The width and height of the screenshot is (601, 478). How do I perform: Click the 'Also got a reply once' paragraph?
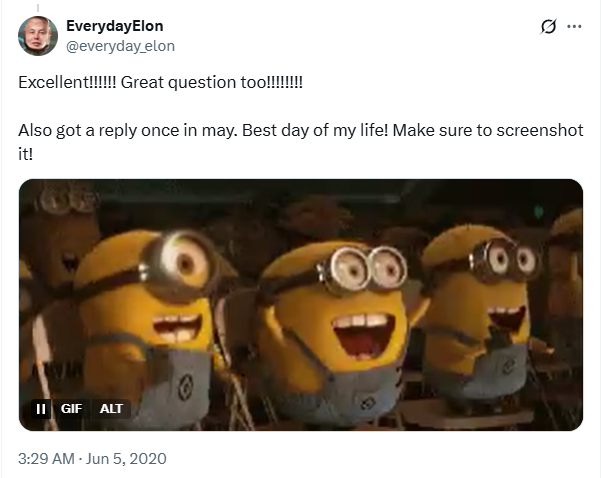click(301, 142)
